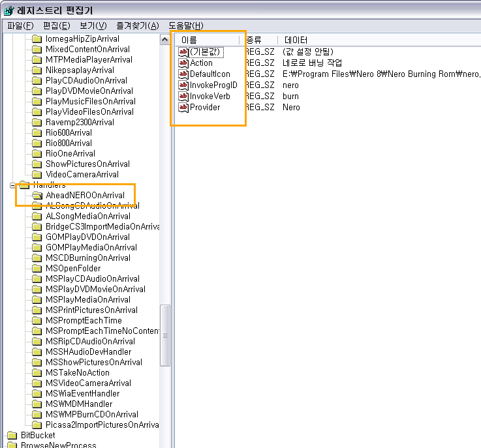This screenshot has width=481, height=448.
Task: Select the DefaultIcon value icon
Action: [183, 74]
